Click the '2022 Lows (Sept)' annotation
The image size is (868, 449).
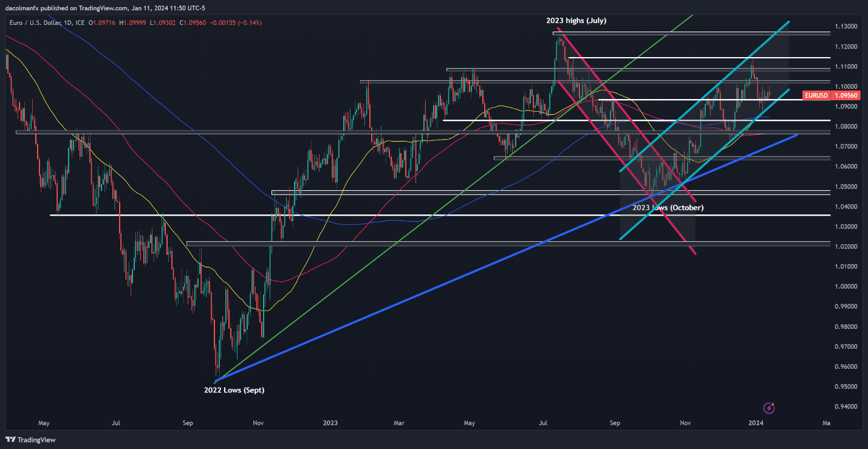236,391
